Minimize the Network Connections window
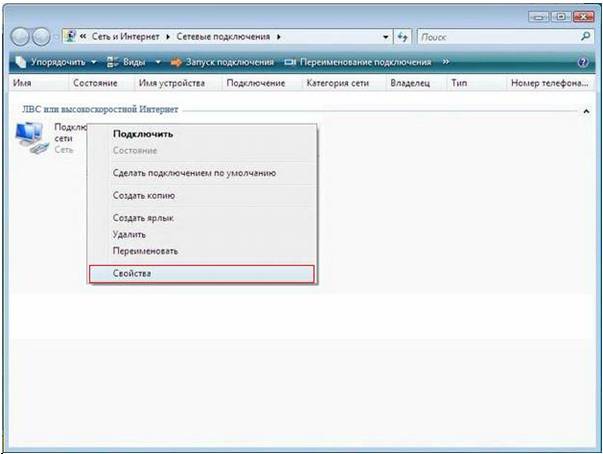The width and height of the screenshot is (603, 454). pos(539,17)
